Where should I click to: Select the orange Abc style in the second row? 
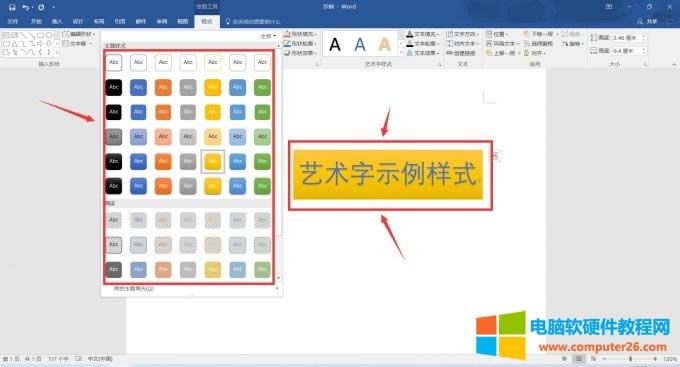tap(163, 87)
